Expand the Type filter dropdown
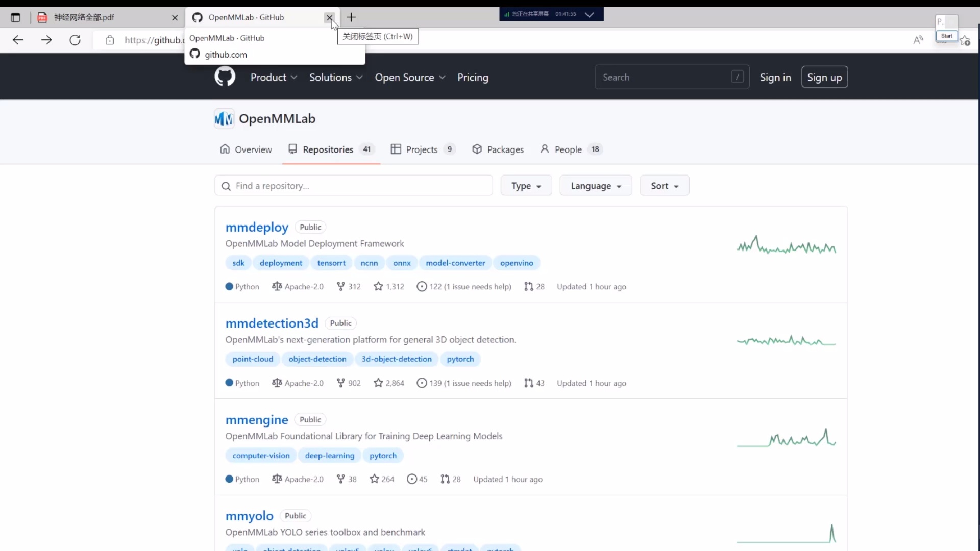 tap(526, 186)
